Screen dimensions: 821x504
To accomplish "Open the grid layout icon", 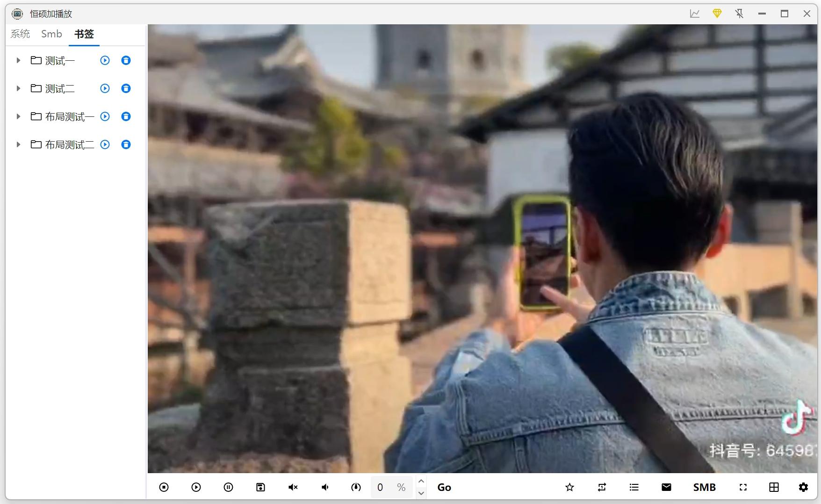I will 774,487.
